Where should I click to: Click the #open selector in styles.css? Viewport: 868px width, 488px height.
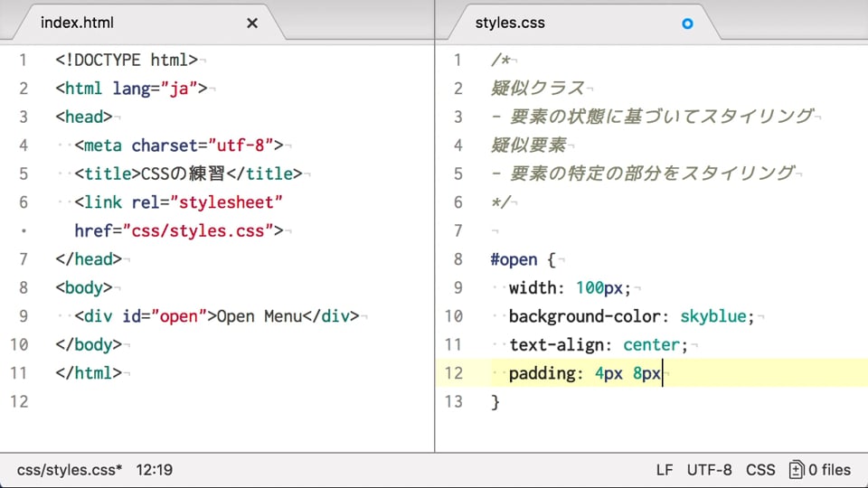[514, 259]
